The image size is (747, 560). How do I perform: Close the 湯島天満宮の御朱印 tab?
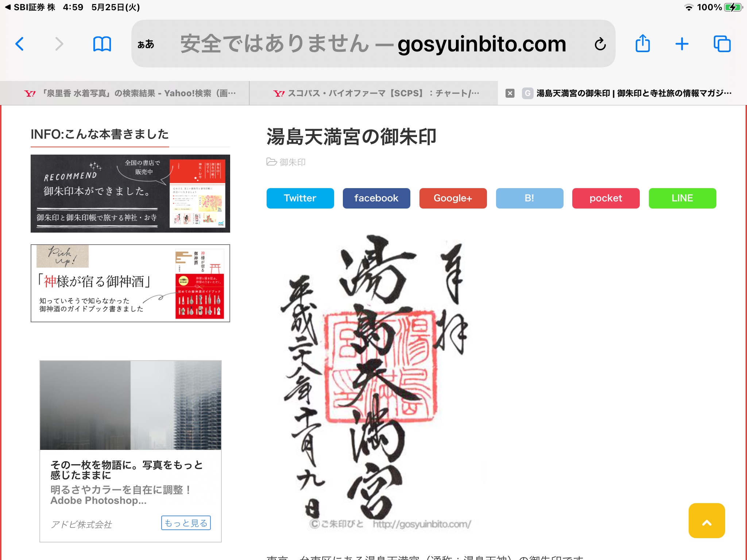coord(510,93)
